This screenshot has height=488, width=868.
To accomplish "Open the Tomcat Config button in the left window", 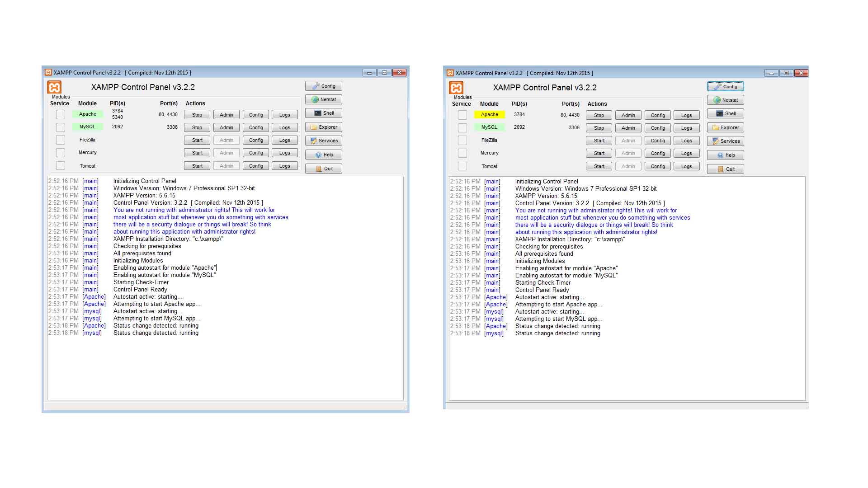I will (256, 166).
